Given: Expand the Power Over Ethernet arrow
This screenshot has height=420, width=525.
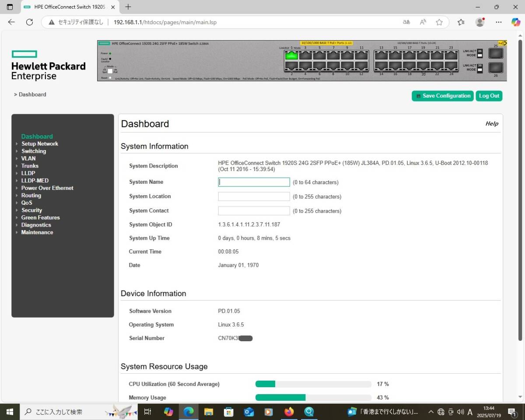Looking at the screenshot, I should click(17, 188).
